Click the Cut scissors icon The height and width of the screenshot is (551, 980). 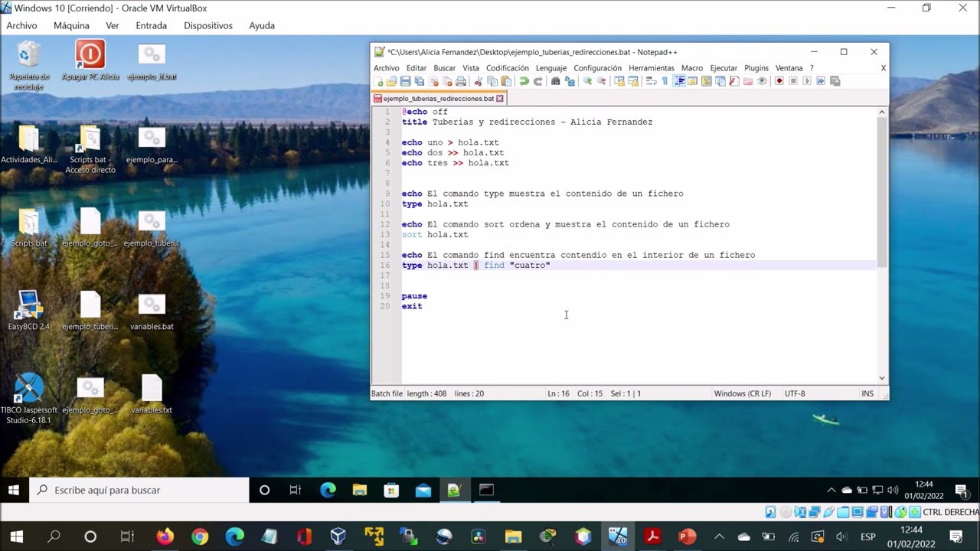[479, 81]
